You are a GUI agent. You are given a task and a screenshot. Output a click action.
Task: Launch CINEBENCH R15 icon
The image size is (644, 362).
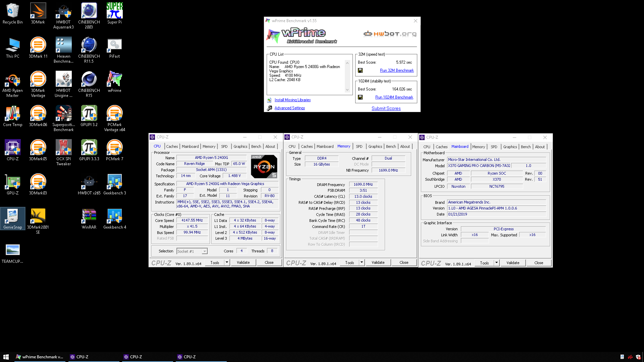[x=89, y=84]
